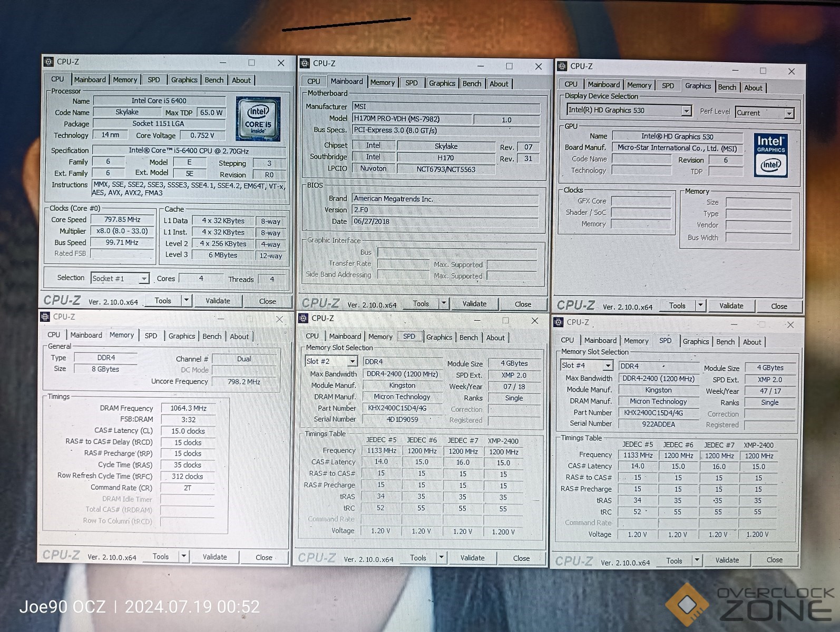Click CPU-Z app icon in CPU tab window title bar
The height and width of the screenshot is (632, 840).
[48, 62]
